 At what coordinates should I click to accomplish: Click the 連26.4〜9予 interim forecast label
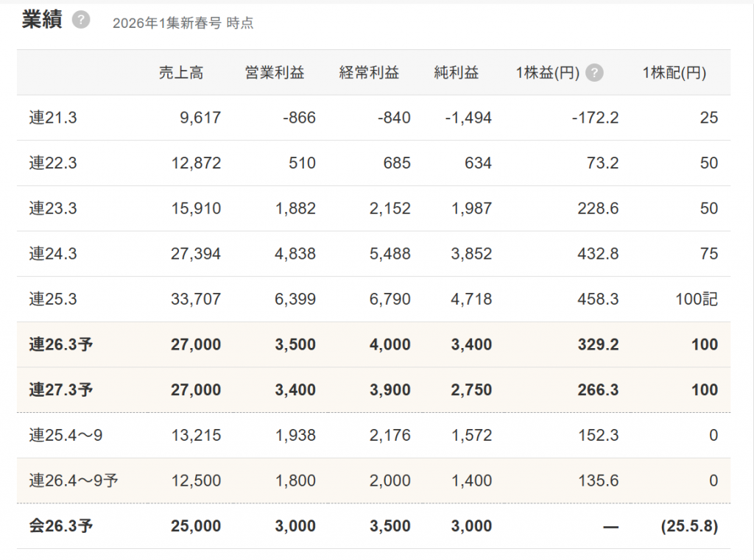(x=74, y=481)
